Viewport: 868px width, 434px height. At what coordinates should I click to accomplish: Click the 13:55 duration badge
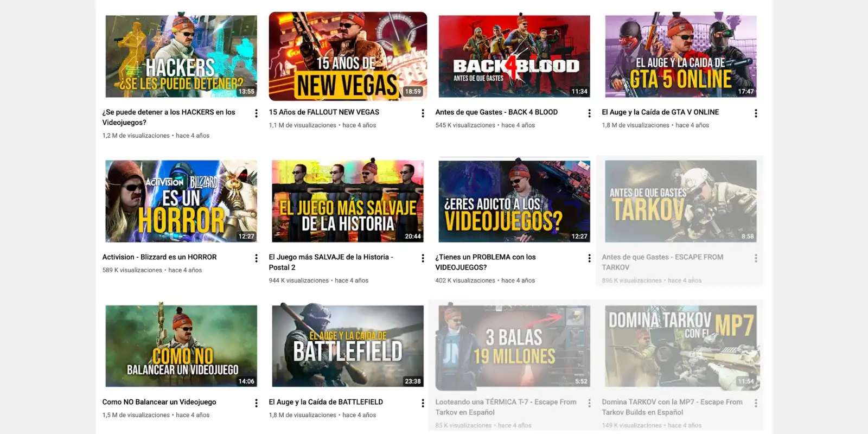[246, 92]
